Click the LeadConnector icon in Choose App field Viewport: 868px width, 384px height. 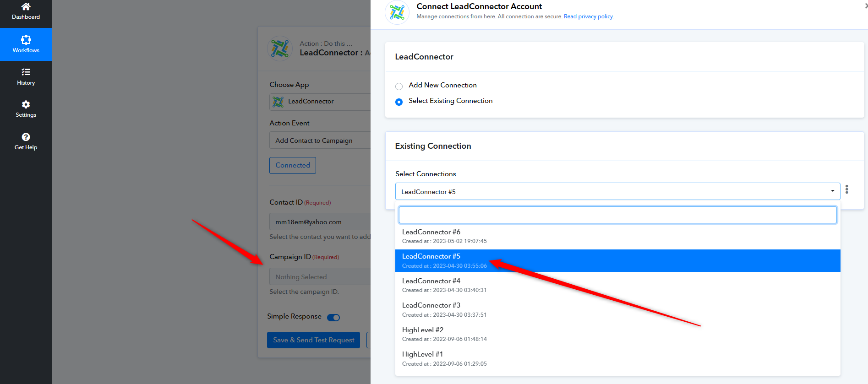[278, 102]
